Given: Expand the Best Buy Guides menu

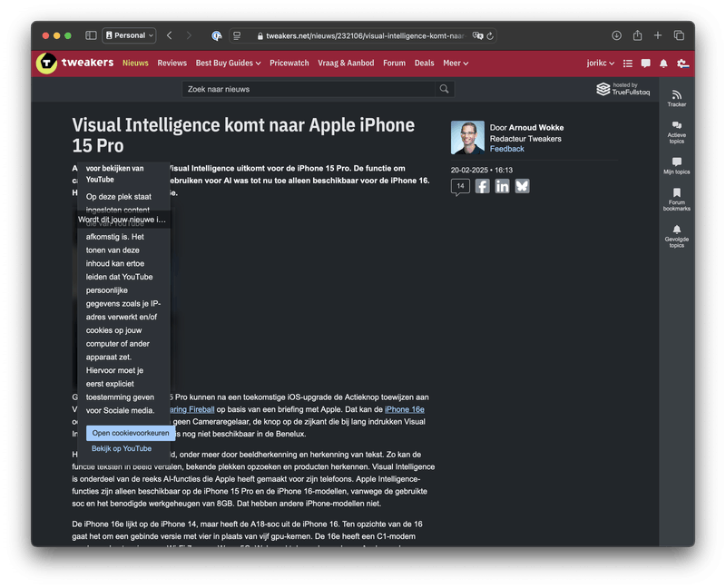Looking at the screenshot, I should pos(228,64).
